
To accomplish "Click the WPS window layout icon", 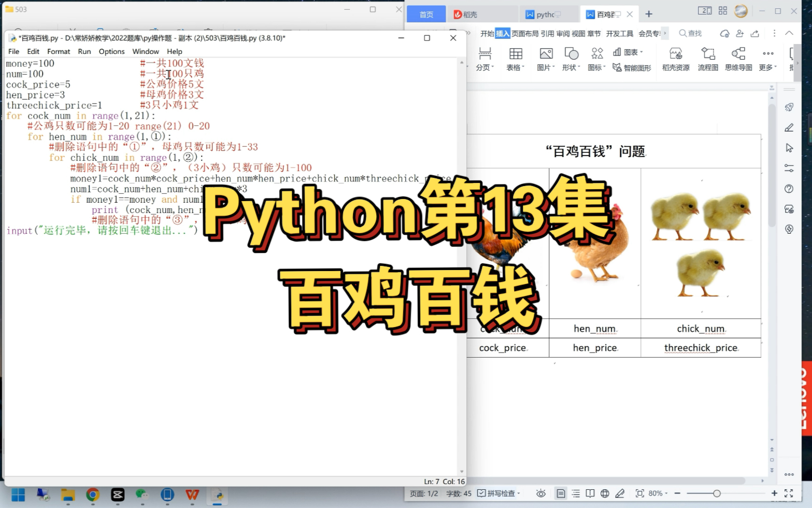I will [x=705, y=10].
